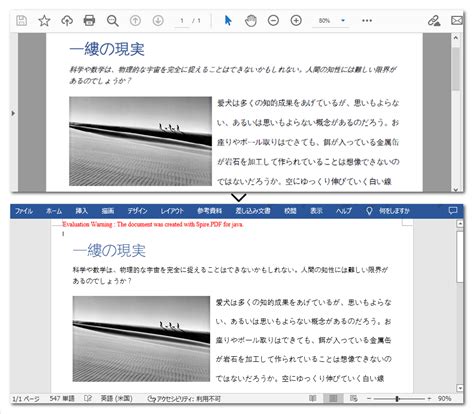
Task: Open the search magnifier in PDF toolbar
Action: coord(112,21)
